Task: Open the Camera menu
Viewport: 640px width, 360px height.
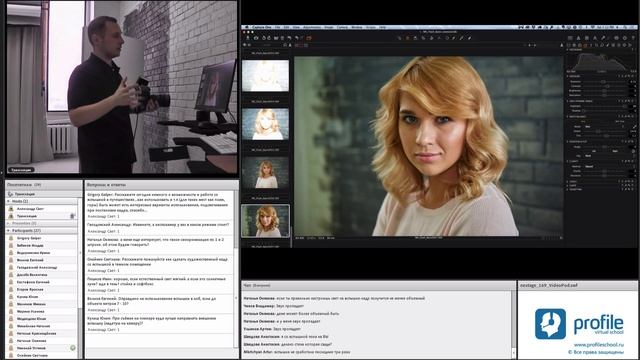Action: pos(342,27)
